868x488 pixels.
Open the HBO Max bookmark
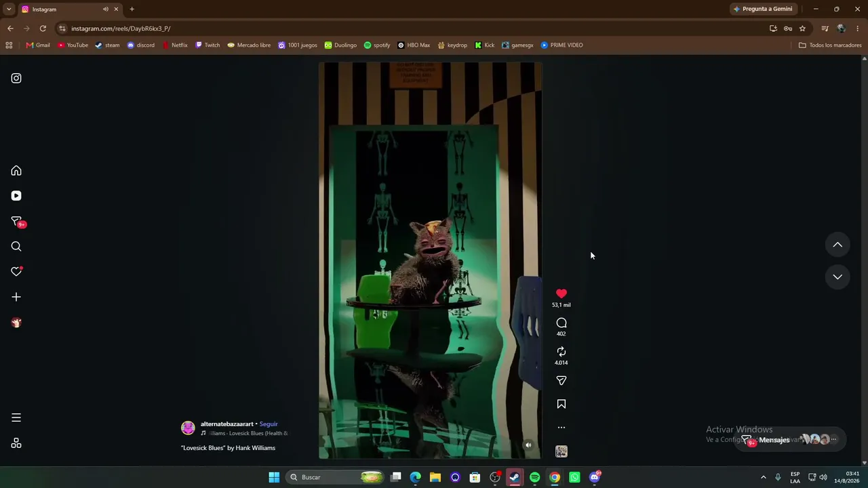[x=414, y=45]
